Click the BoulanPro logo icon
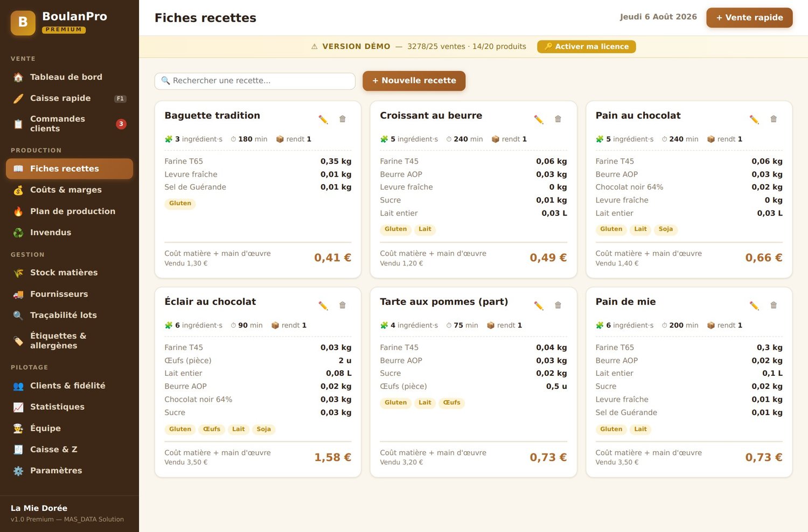Image resolution: width=808 pixels, height=532 pixels. point(23,23)
